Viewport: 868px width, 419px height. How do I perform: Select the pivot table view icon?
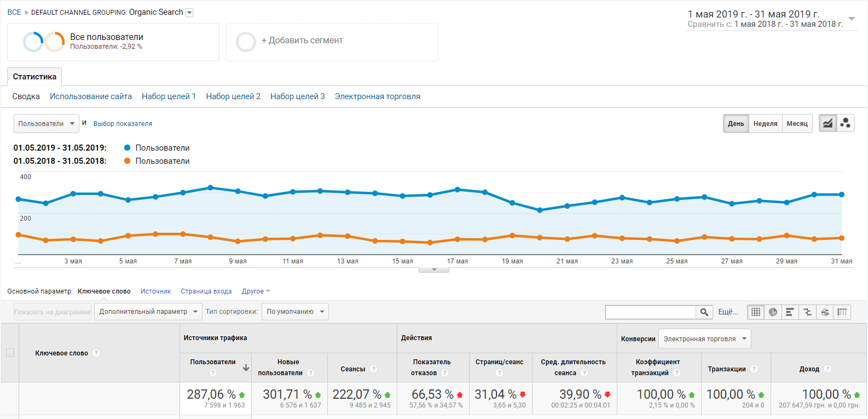coord(842,312)
